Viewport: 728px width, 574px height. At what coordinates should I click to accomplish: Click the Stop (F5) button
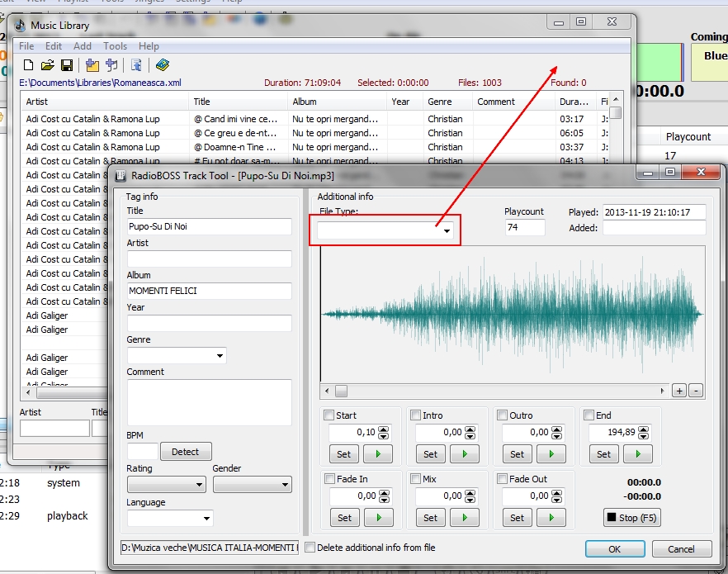coord(632,518)
